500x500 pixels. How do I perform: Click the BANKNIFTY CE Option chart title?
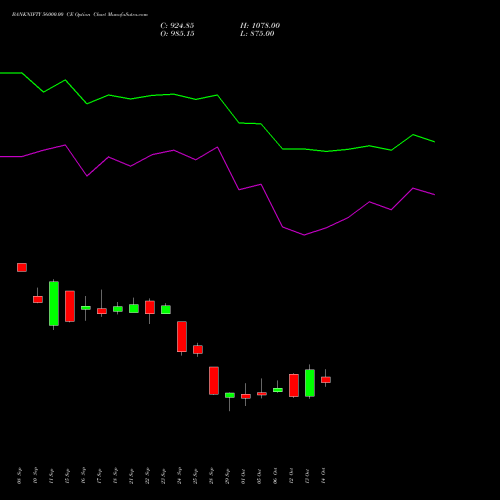80,14
